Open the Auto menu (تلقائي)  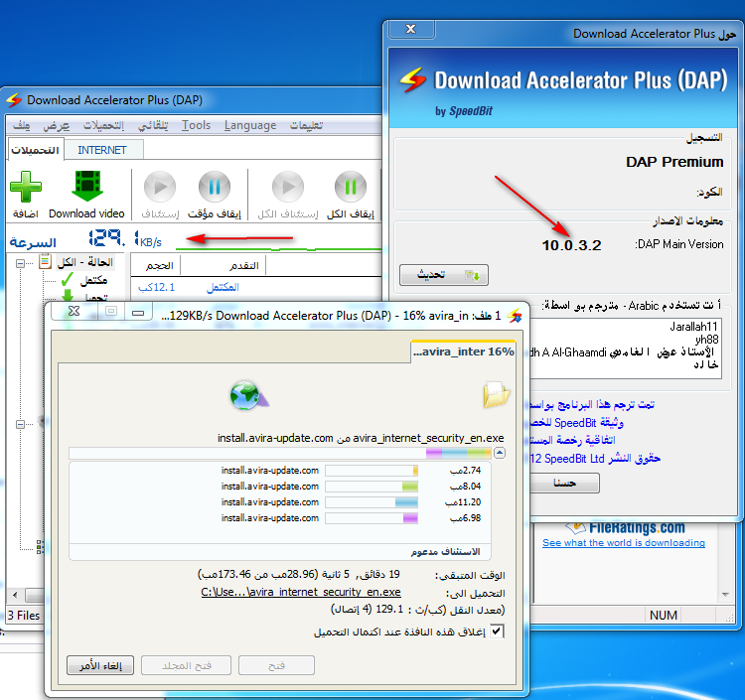pos(153,125)
